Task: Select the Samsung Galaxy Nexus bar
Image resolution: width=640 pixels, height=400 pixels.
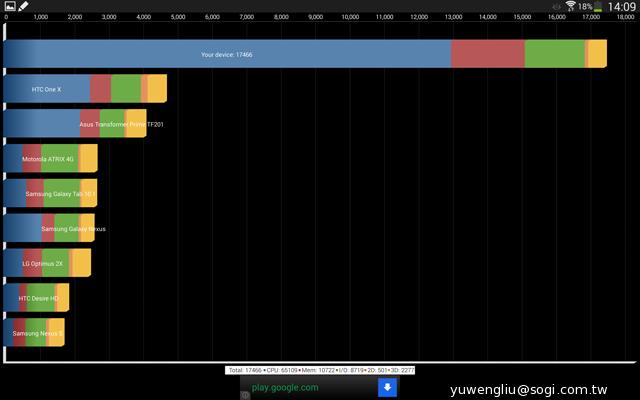Action: 50,228
